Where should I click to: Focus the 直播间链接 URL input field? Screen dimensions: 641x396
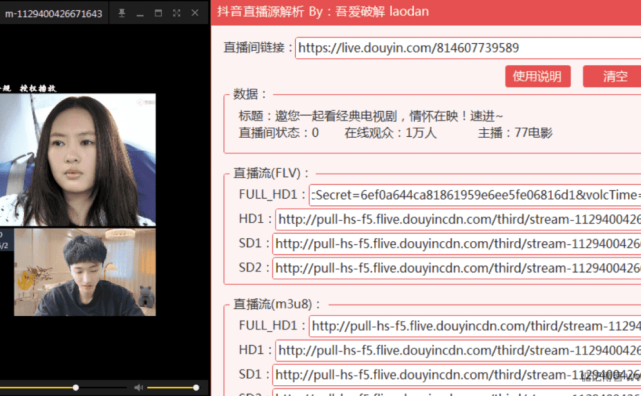(x=468, y=48)
